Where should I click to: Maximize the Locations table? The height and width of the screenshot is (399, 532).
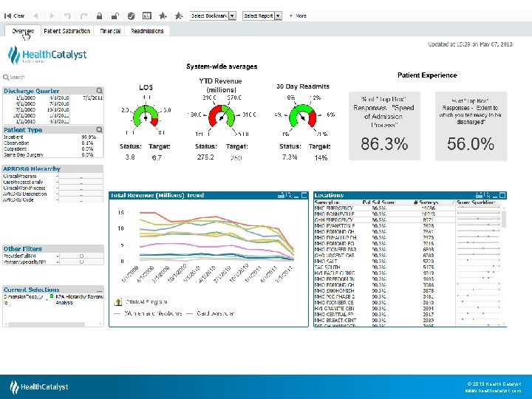(502, 195)
